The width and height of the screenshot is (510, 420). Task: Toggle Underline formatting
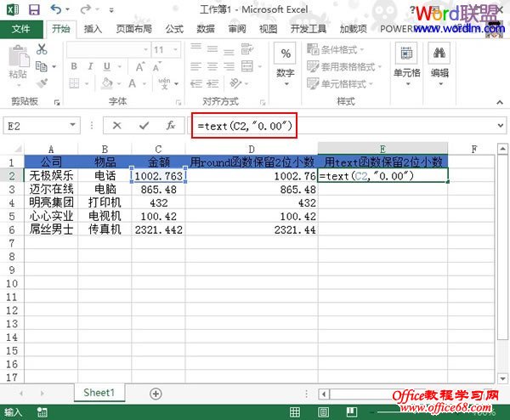107,66
